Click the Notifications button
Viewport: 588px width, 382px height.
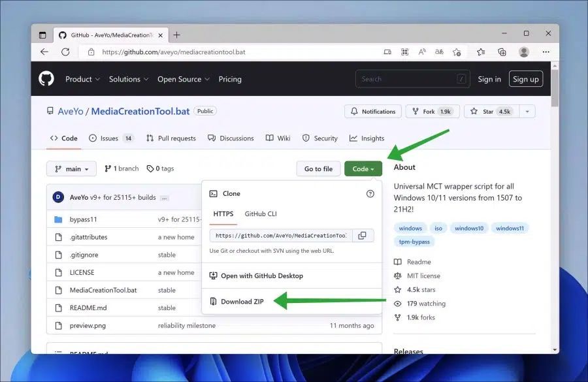(x=373, y=112)
